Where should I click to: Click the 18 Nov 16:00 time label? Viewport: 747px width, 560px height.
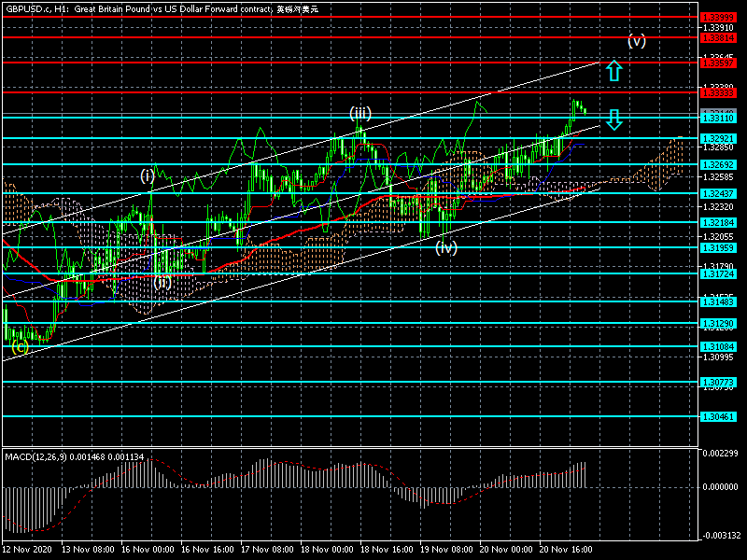click(x=387, y=549)
